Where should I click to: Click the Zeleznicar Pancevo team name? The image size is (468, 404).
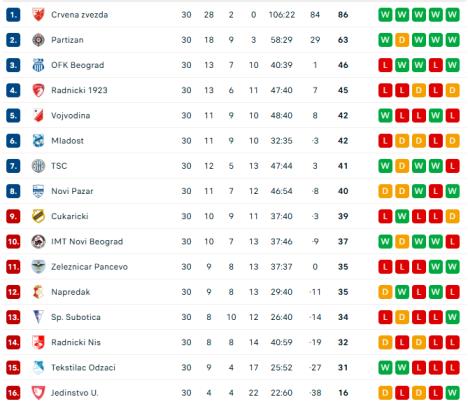(89, 267)
